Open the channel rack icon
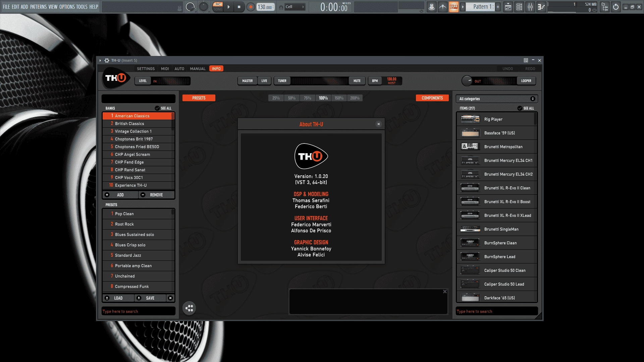 tap(519, 7)
